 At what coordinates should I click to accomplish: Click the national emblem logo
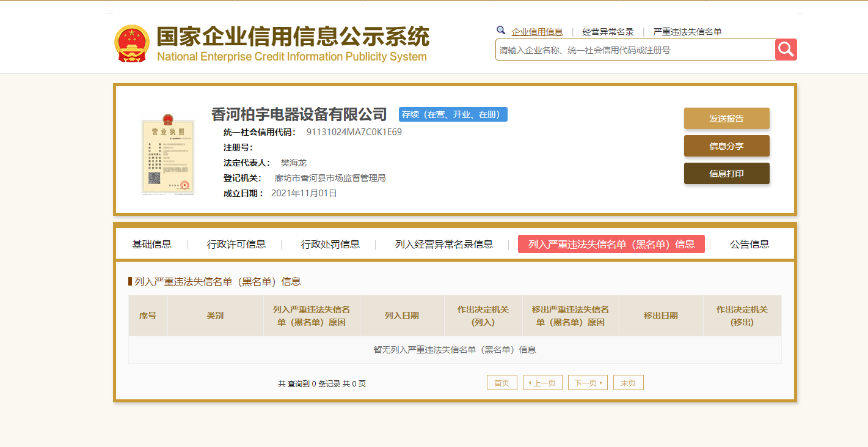(x=131, y=43)
